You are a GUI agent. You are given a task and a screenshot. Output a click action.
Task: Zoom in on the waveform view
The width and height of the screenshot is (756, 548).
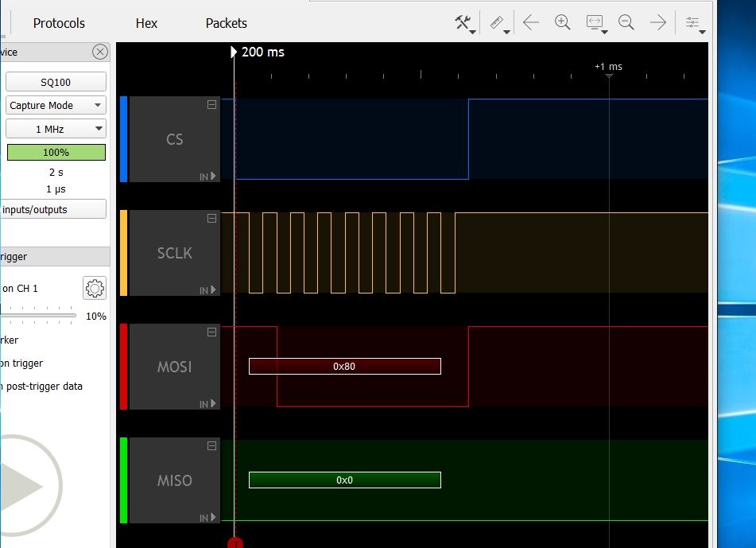(562, 21)
